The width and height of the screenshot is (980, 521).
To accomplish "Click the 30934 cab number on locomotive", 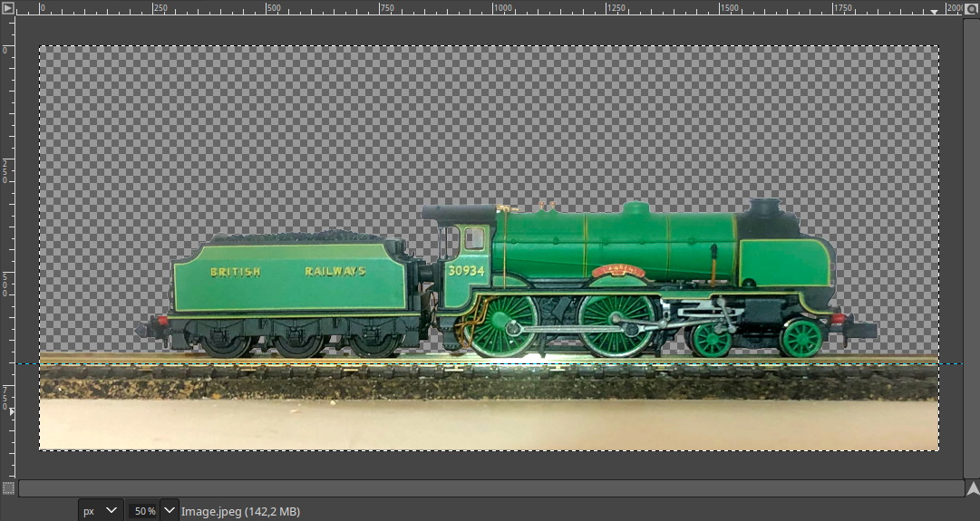I will (x=466, y=271).
